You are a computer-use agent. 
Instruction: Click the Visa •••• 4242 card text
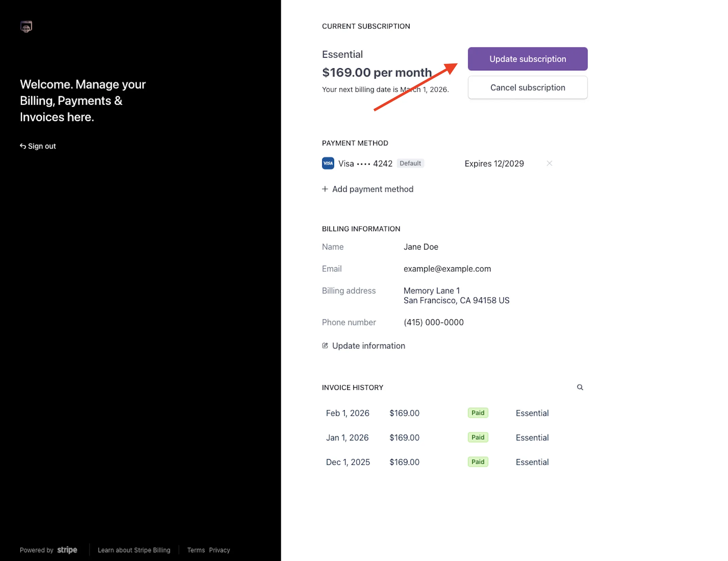point(365,164)
